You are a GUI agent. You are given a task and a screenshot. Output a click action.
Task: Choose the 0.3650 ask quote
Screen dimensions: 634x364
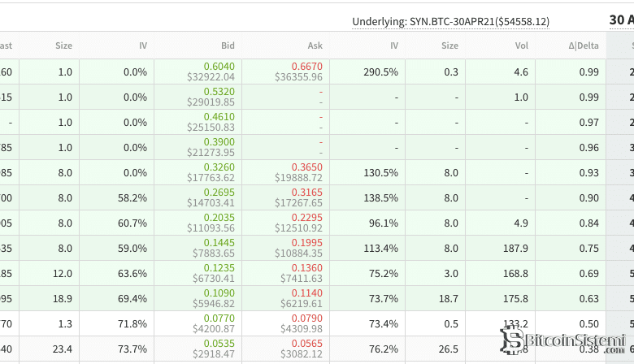(x=307, y=167)
